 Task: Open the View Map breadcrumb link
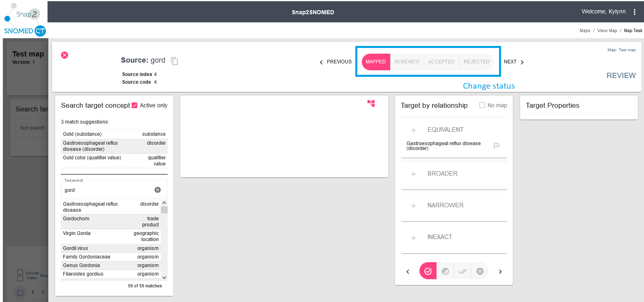coord(607,30)
